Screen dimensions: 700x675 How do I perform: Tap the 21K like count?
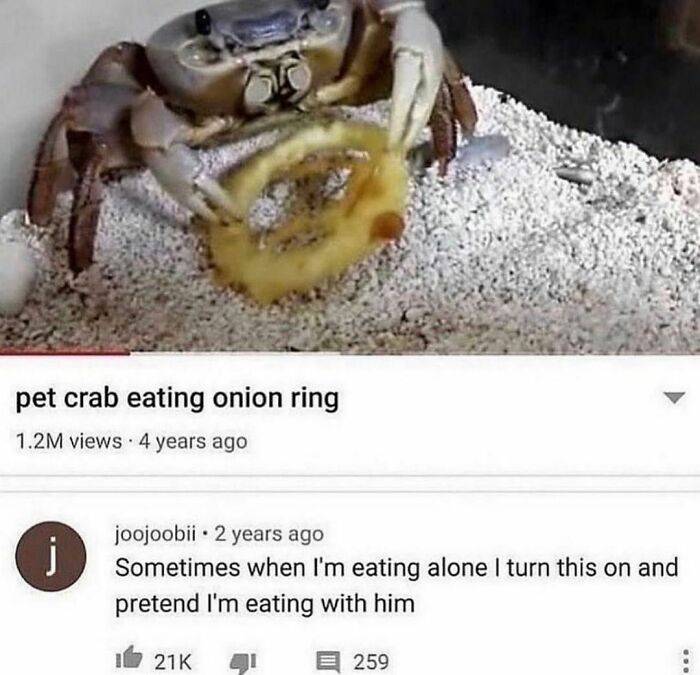[x=173, y=662]
